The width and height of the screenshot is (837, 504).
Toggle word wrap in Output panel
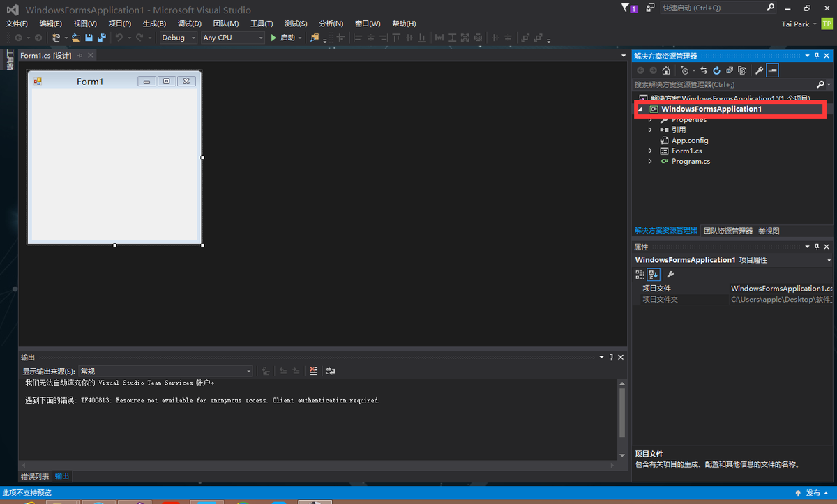pos(330,371)
